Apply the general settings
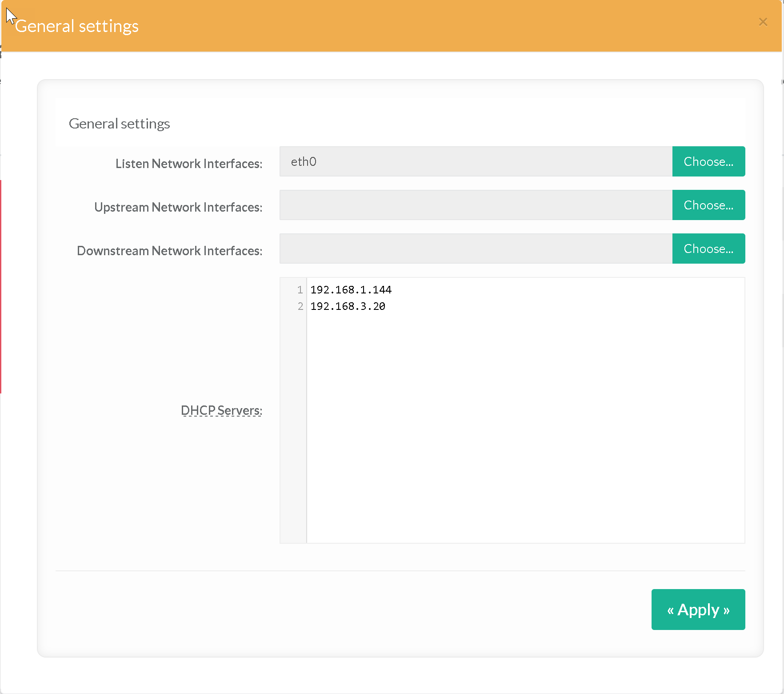 (698, 610)
